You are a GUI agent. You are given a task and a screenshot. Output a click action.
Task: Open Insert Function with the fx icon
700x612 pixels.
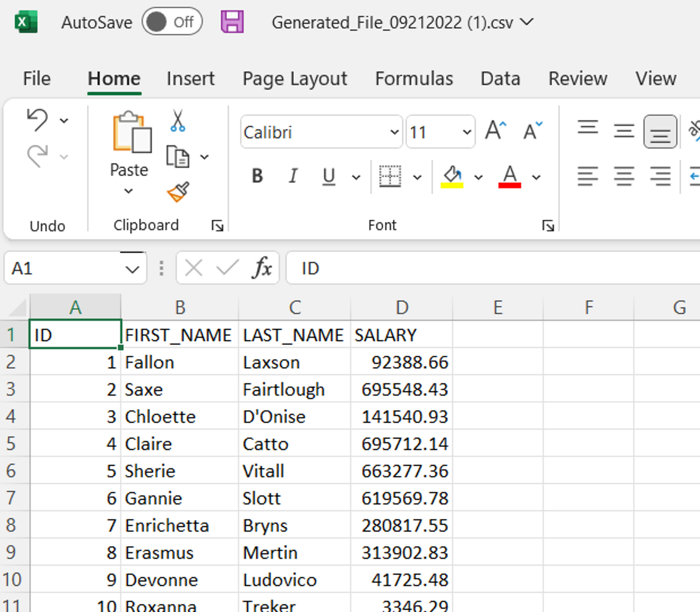[262, 268]
